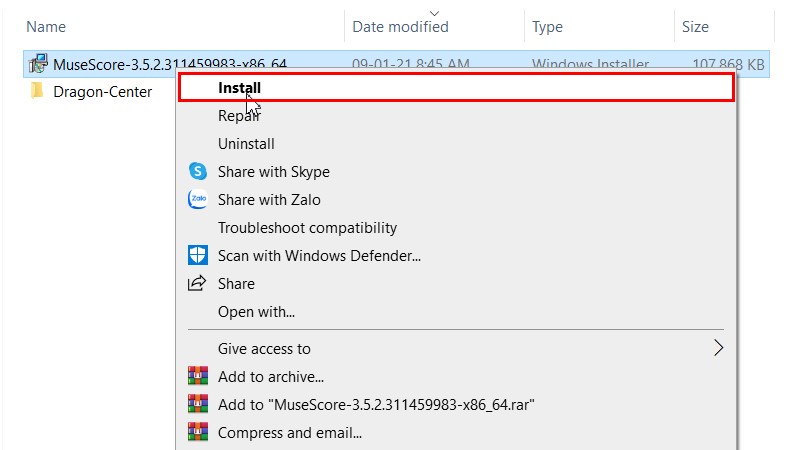Sort by Date modified column header

[x=400, y=27]
